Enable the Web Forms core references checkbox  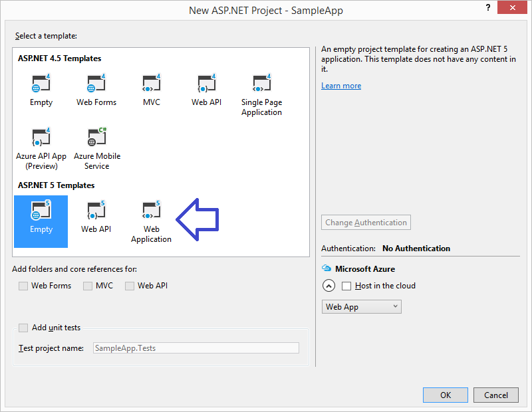point(23,286)
